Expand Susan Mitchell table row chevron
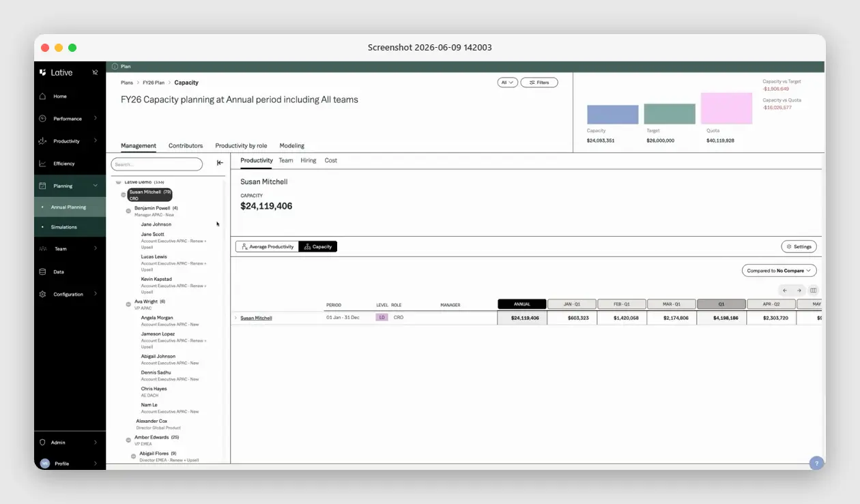 (x=235, y=318)
